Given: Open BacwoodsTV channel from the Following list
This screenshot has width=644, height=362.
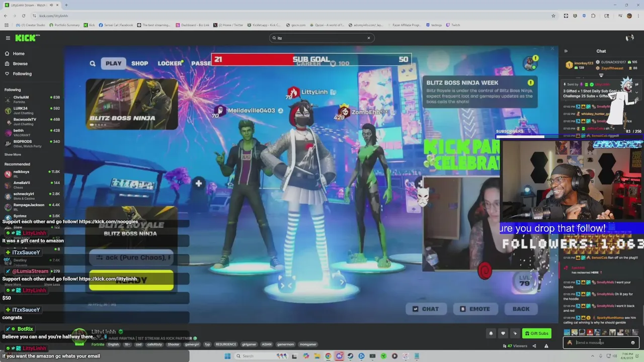Looking at the screenshot, I should coord(32,121).
